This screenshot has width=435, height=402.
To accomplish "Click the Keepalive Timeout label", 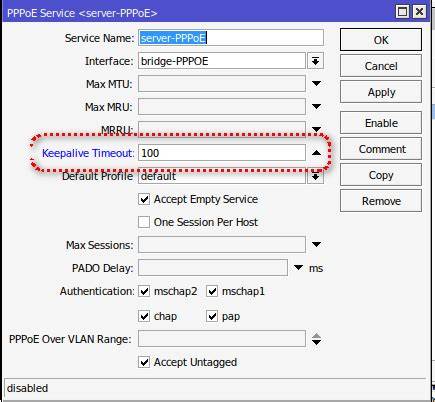I will [88, 153].
